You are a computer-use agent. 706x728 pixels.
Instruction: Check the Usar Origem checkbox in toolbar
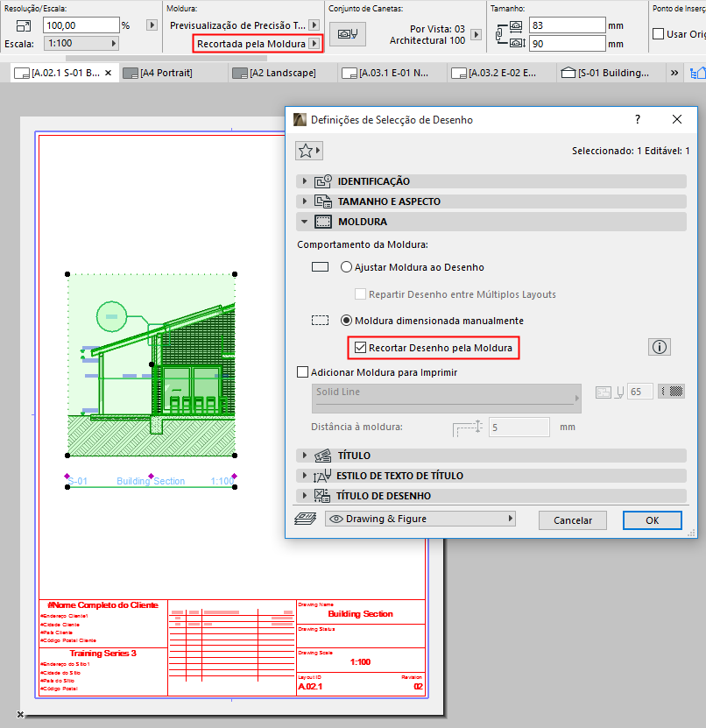point(658,34)
